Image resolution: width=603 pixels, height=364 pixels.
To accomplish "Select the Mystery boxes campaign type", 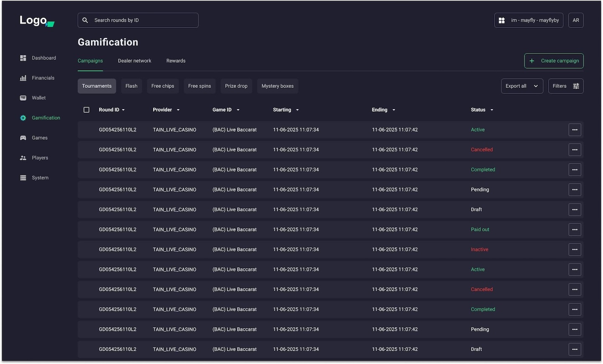I will point(277,86).
